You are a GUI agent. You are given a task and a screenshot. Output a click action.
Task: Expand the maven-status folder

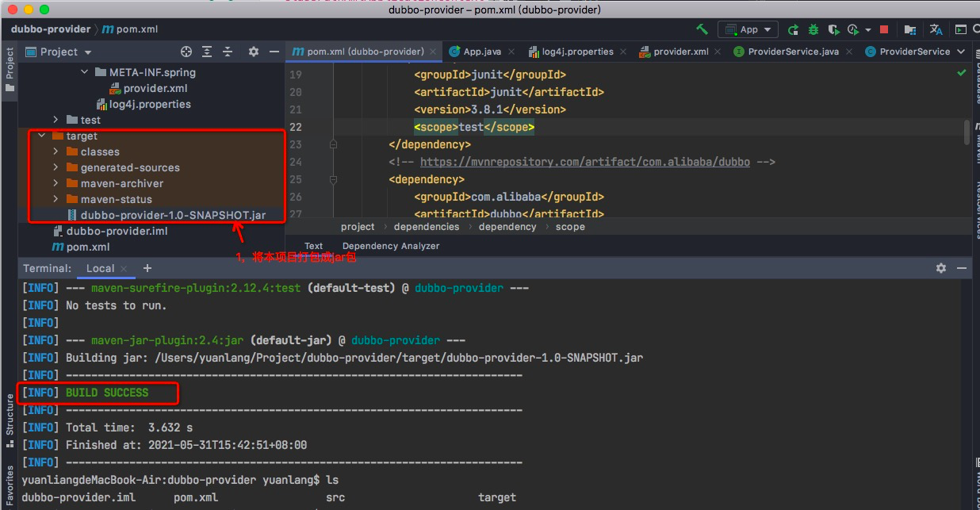click(56, 199)
